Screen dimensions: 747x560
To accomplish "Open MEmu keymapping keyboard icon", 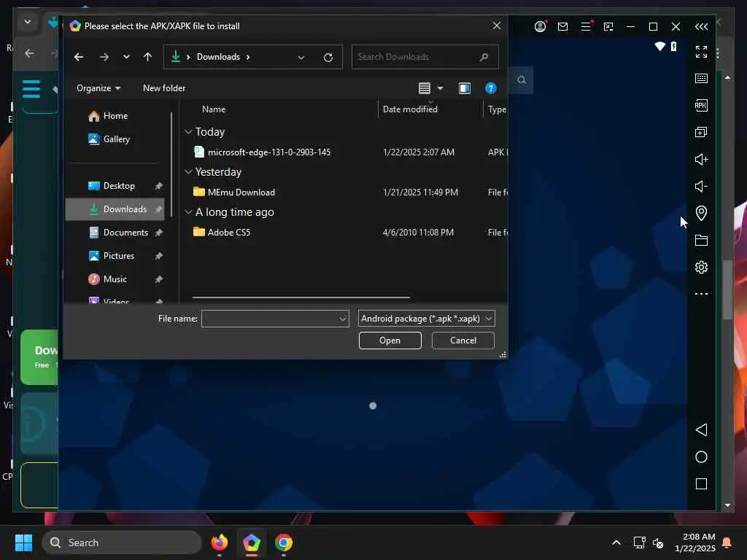I will (x=701, y=78).
